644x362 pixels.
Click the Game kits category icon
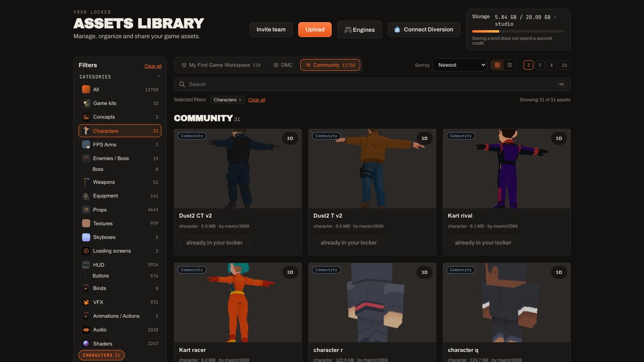pos(86,103)
